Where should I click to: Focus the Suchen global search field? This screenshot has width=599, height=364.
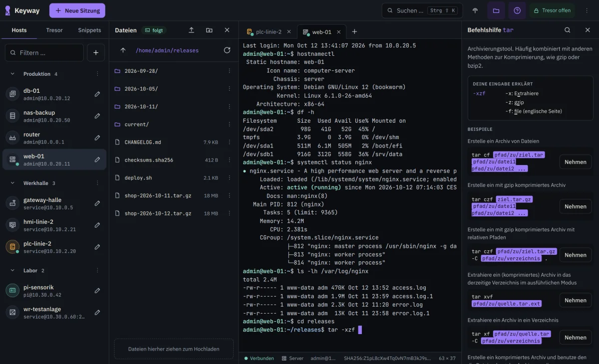[x=422, y=10]
